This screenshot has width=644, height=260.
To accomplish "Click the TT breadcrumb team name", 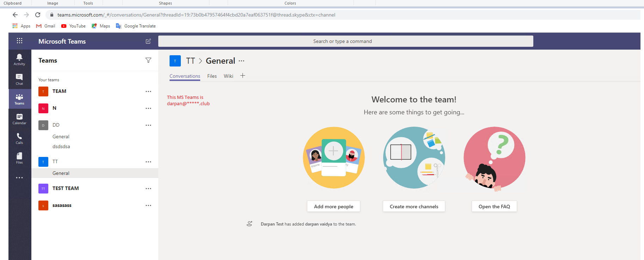I will tap(191, 61).
